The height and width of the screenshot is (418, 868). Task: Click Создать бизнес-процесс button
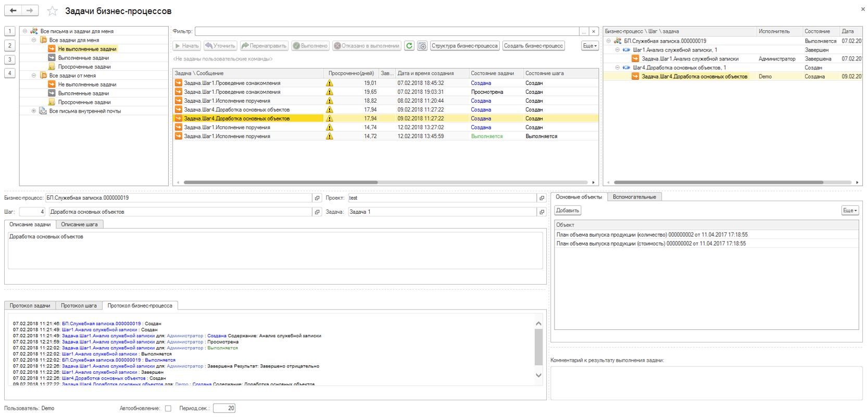(x=533, y=46)
